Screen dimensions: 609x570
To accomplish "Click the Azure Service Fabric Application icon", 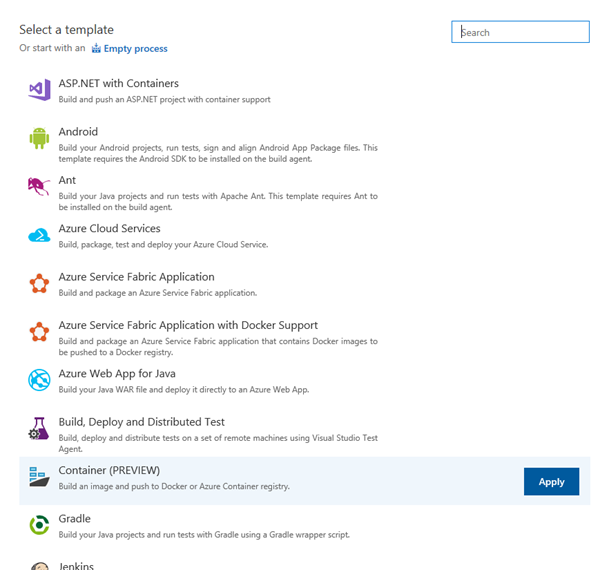I will (x=39, y=283).
